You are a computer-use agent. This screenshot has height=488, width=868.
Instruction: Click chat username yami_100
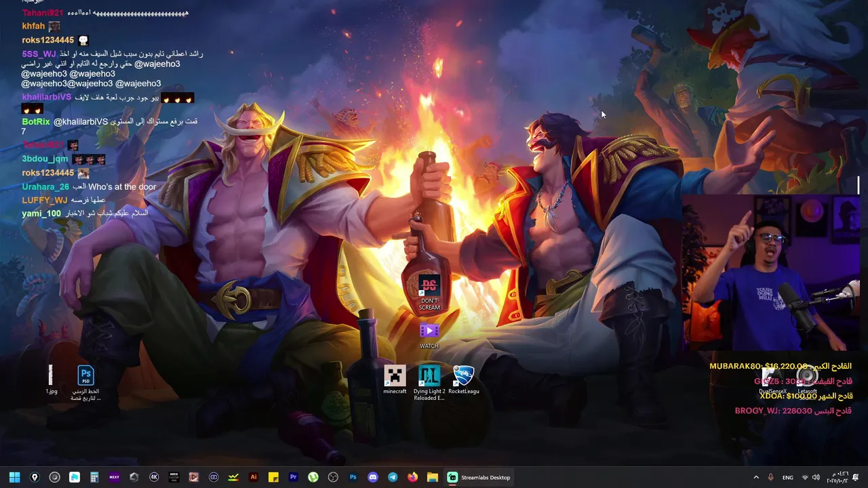click(x=41, y=213)
